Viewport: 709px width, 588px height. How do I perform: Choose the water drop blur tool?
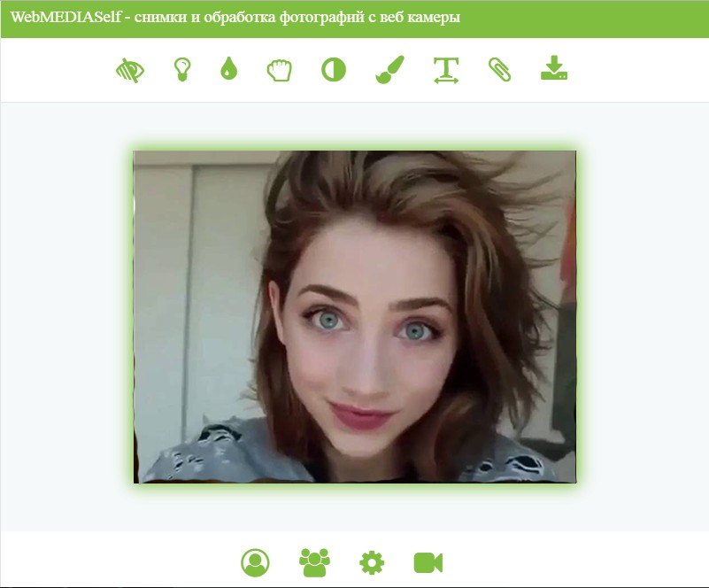228,68
